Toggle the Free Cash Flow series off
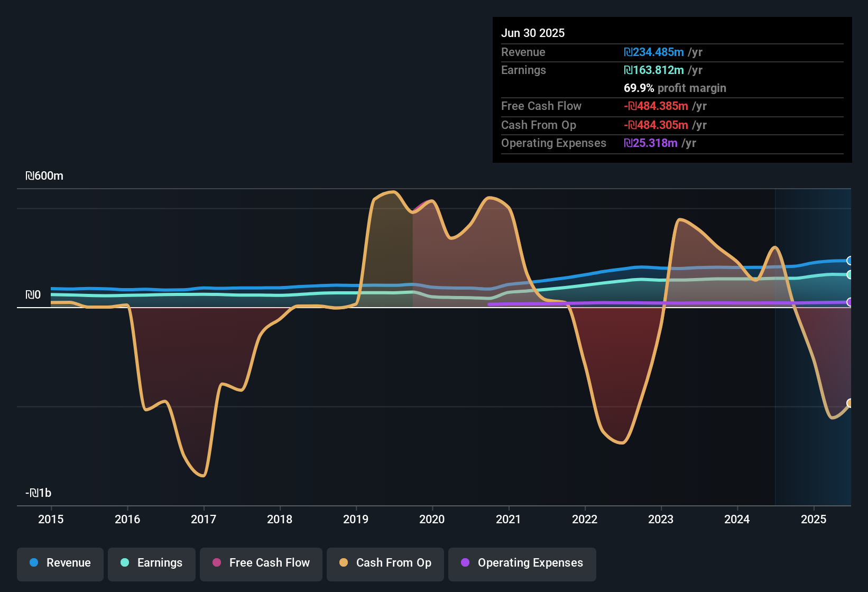 pyautogui.click(x=261, y=563)
